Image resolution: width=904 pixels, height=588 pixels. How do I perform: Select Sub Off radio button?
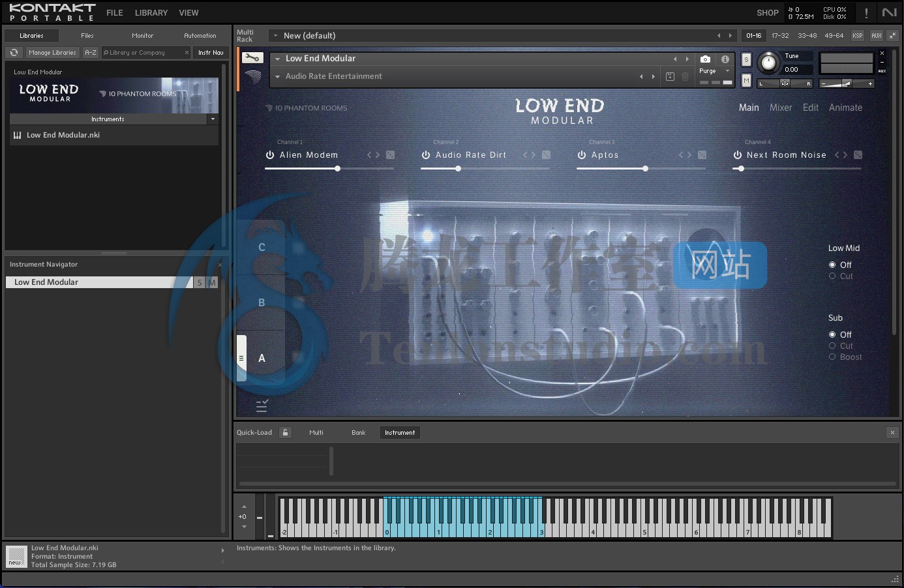pos(832,334)
